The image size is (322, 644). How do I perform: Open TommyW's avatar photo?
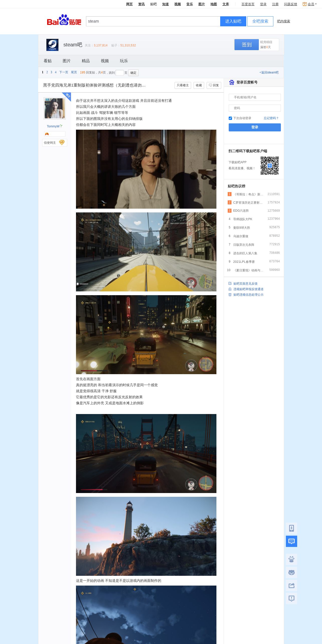coord(55,108)
